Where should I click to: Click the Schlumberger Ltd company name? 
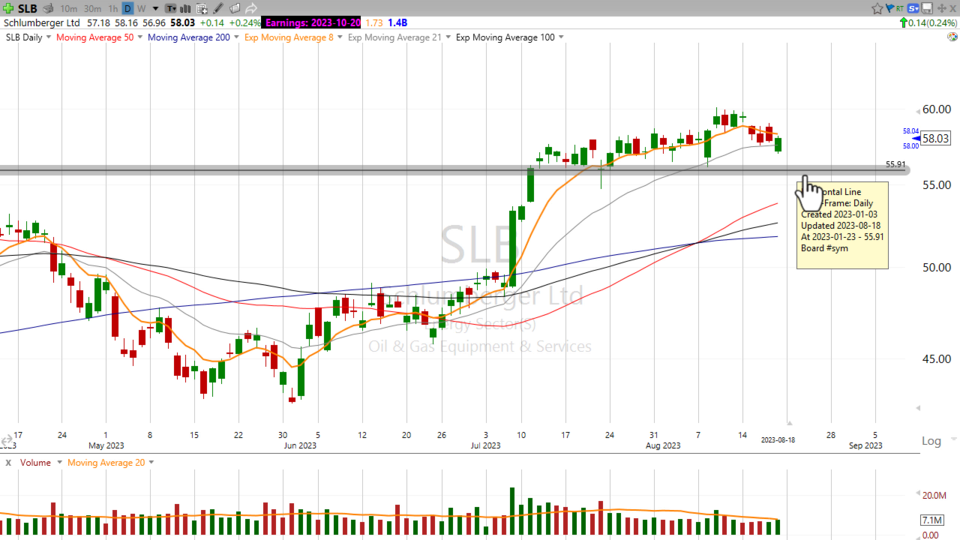click(42, 23)
